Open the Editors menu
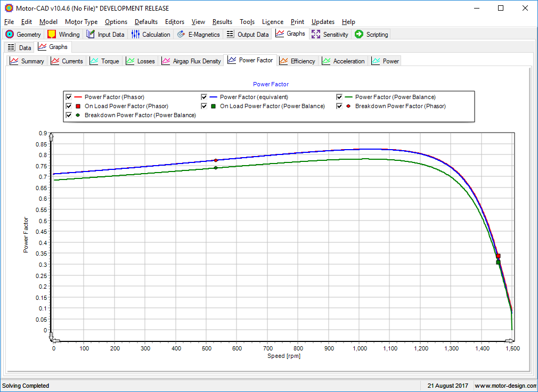538x392 pixels. tap(175, 22)
